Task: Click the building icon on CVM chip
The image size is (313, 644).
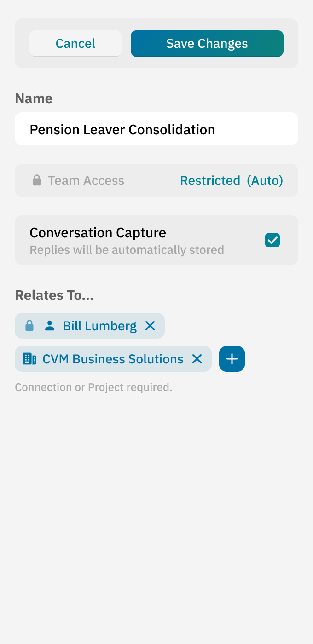Action: 29,359
